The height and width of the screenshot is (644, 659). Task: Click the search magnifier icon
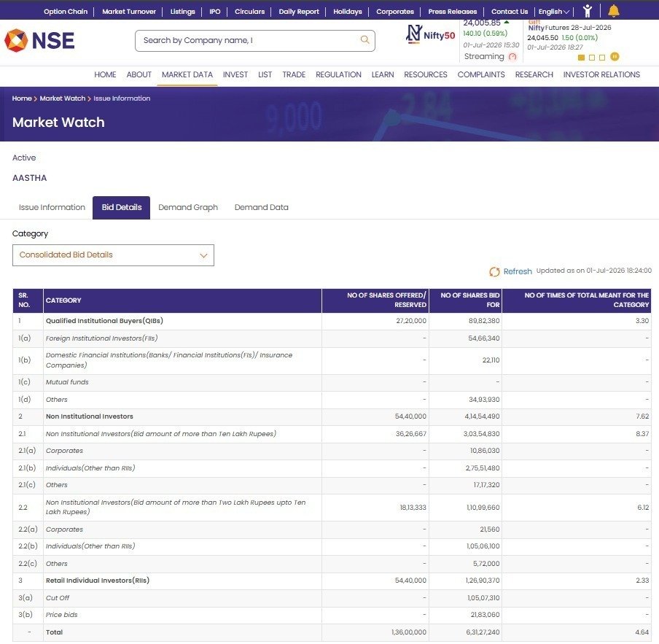(364, 39)
